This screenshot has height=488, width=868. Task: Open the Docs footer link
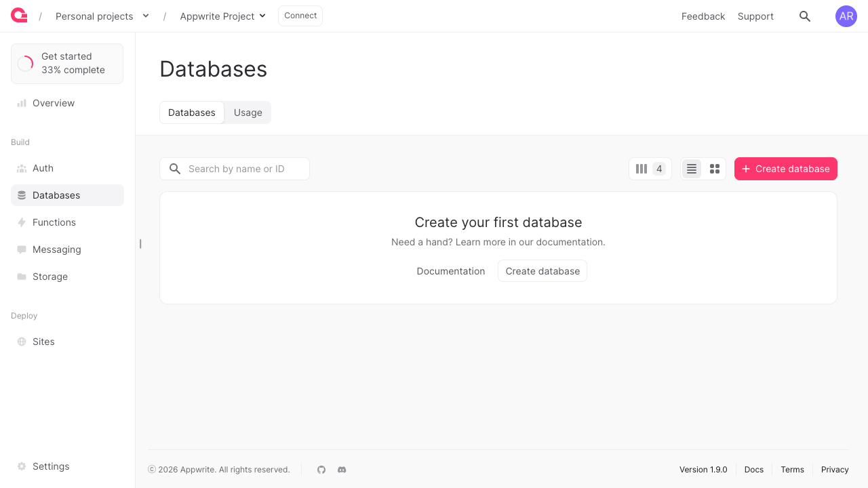click(x=754, y=470)
